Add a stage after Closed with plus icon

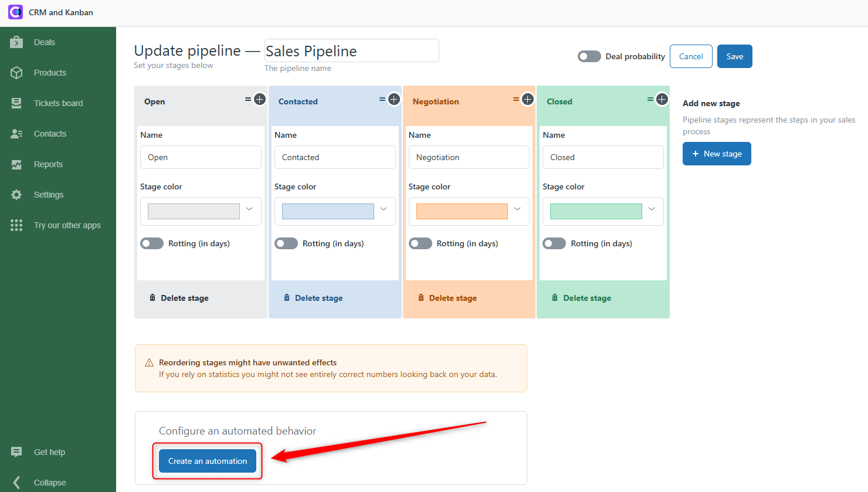point(662,99)
